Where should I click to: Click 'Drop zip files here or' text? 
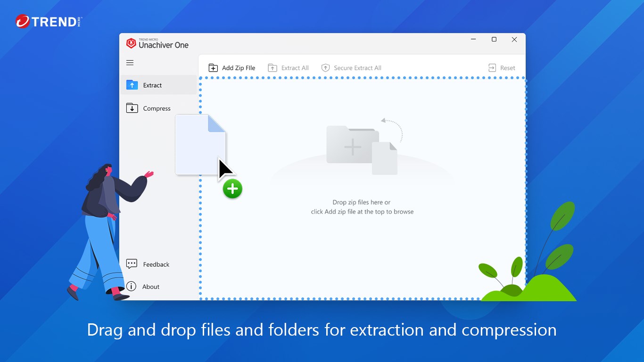pos(362,202)
